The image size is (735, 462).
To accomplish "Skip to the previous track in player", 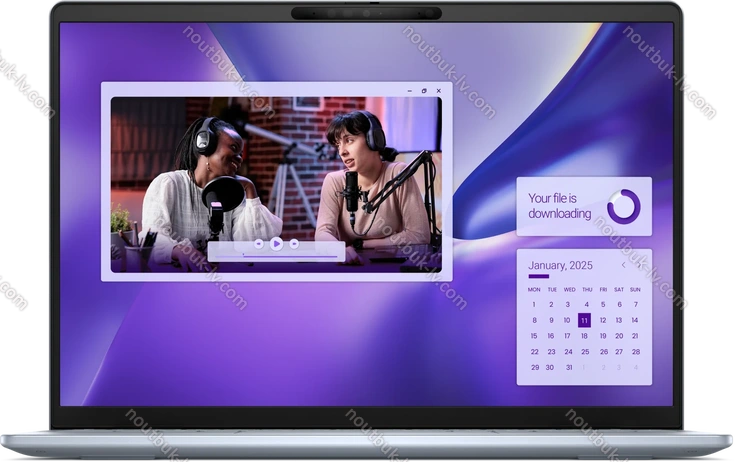I will [259, 243].
